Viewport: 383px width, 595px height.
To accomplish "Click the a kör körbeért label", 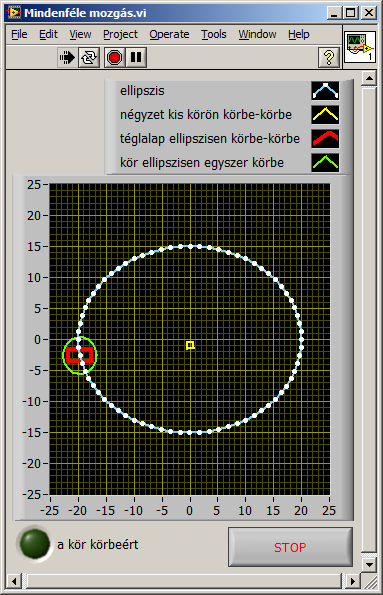I will (x=98, y=545).
